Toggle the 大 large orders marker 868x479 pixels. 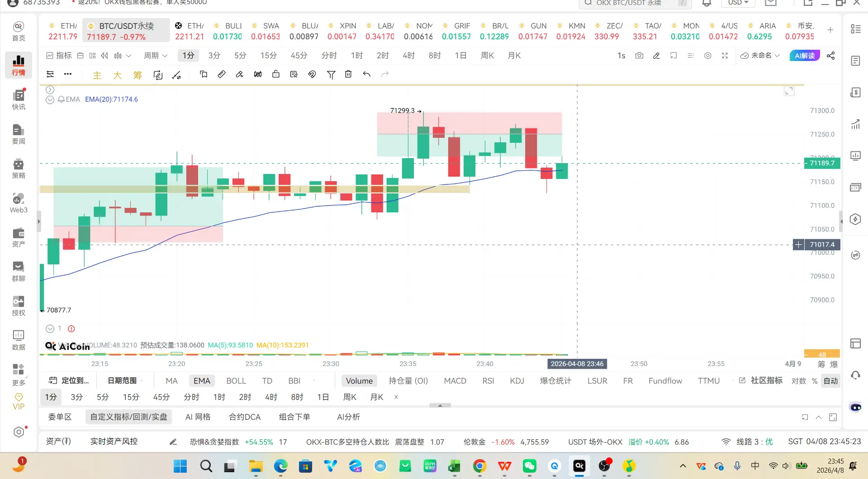118,75
